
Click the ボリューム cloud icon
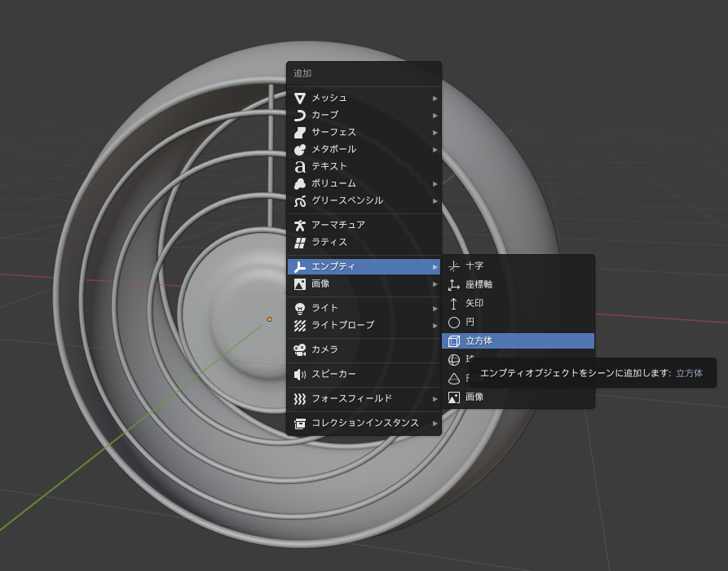(300, 184)
